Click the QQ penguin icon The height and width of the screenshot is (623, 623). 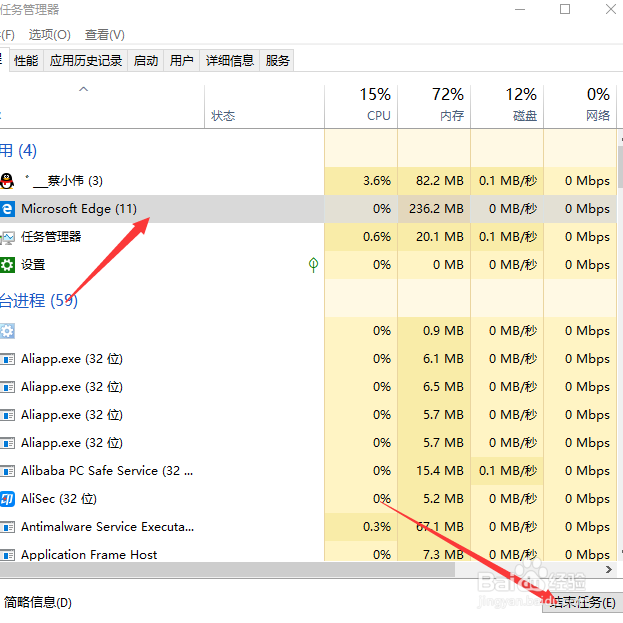click(x=6, y=181)
